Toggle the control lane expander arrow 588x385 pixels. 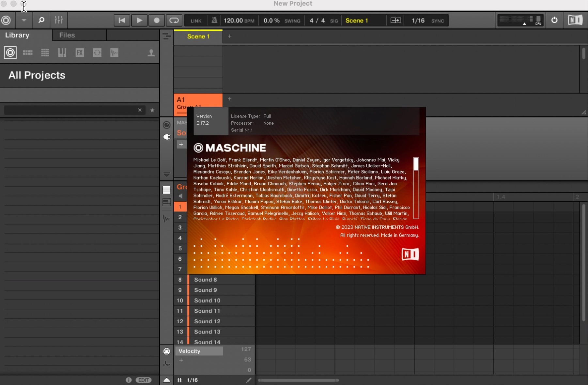point(166,380)
